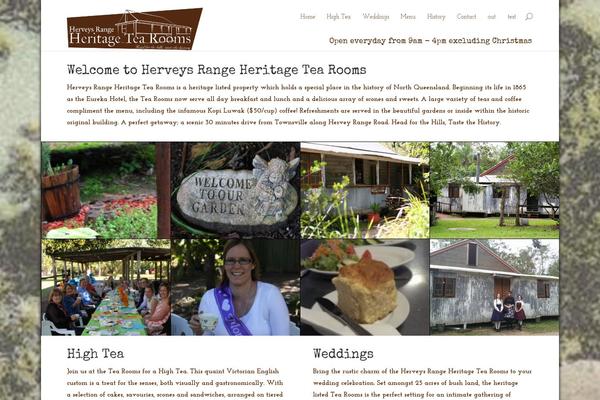Click the last 'test' navigation item
This screenshot has height=400, width=600.
[512, 16]
